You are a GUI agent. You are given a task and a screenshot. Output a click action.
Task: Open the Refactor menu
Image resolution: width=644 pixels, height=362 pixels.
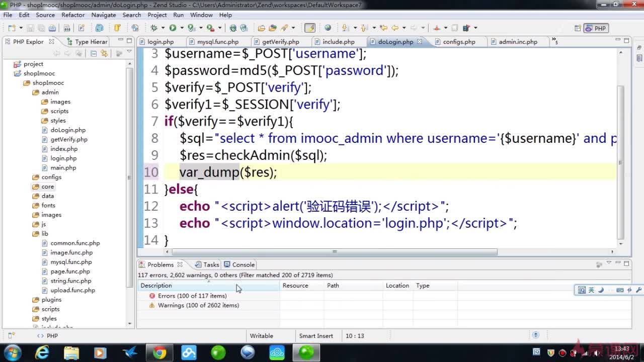point(73,15)
